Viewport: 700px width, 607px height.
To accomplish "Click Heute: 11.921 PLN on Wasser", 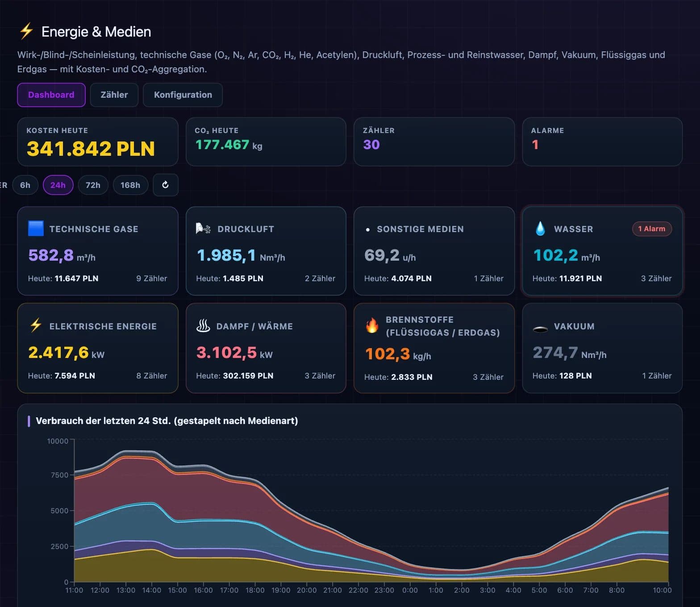I will click(x=567, y=279).
